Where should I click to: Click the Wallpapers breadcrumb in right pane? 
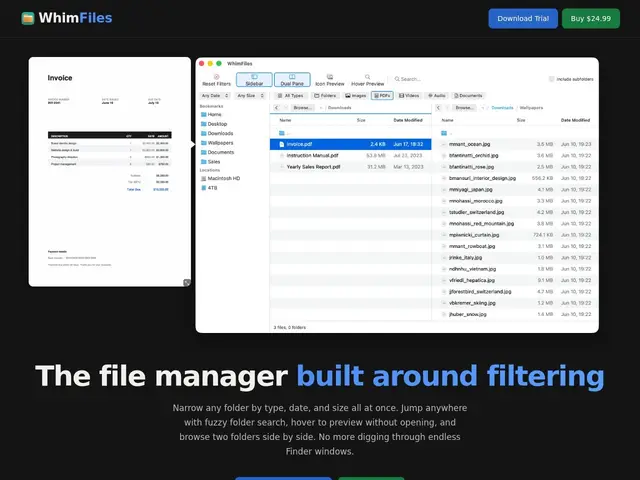(531, 108)
